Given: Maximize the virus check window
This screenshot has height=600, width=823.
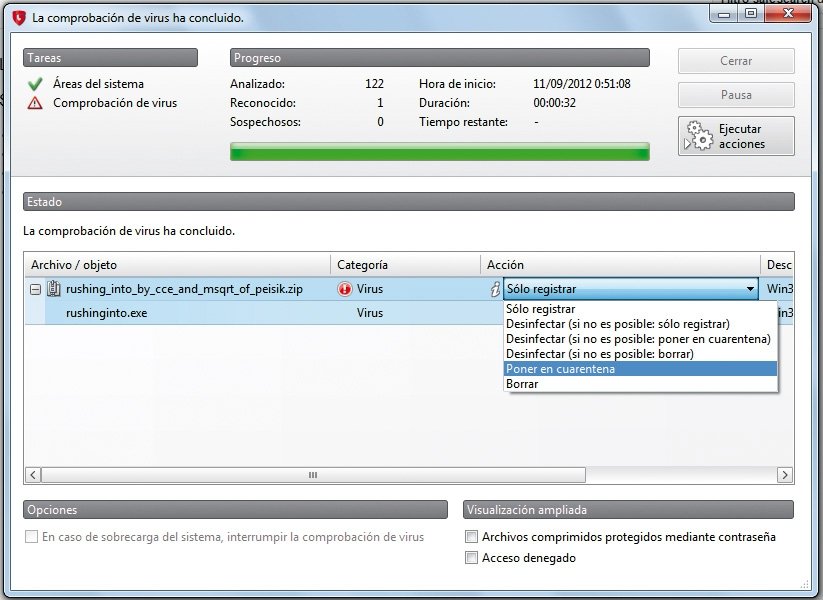Looking at the screenshot, I should (x=751, y=14).
